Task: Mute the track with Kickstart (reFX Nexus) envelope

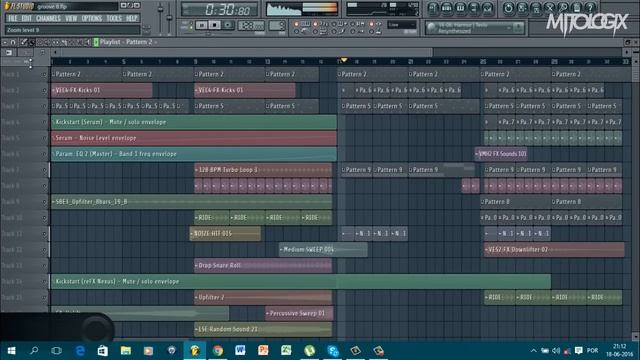Action: point(44,281)
